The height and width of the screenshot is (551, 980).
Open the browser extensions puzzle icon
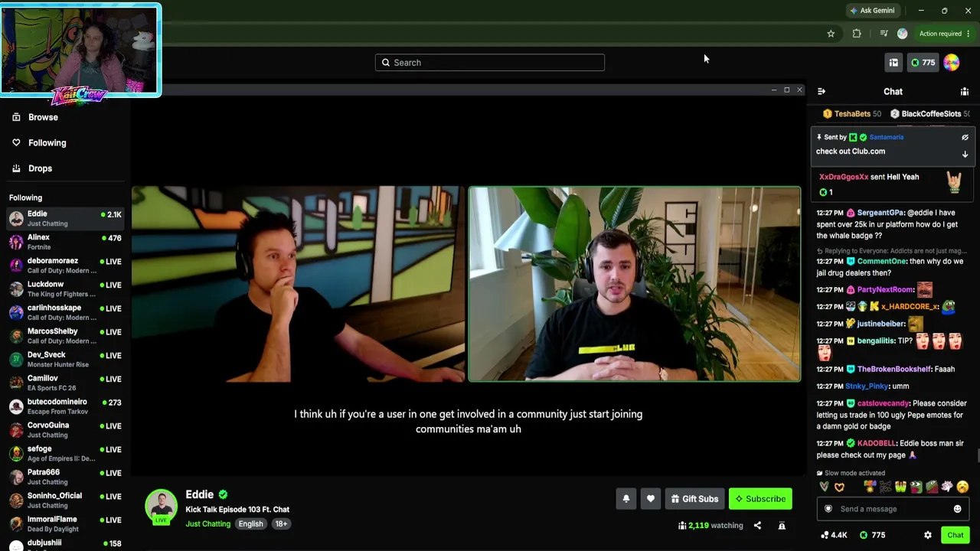[857, 34]
